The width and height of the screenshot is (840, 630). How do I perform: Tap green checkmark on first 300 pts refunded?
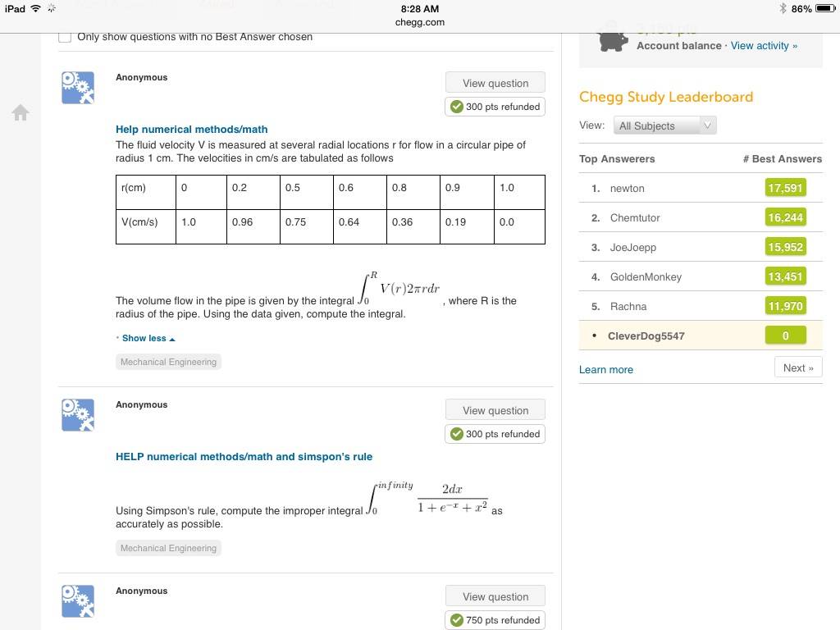[456, 107]
